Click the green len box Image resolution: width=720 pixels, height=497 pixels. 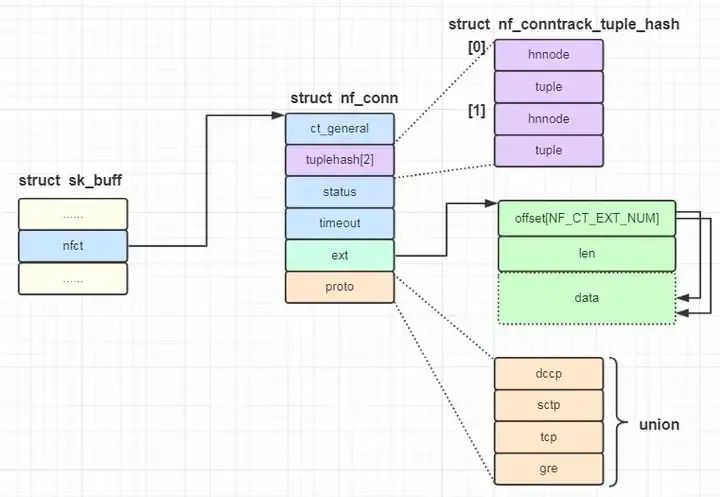[587, 253]
